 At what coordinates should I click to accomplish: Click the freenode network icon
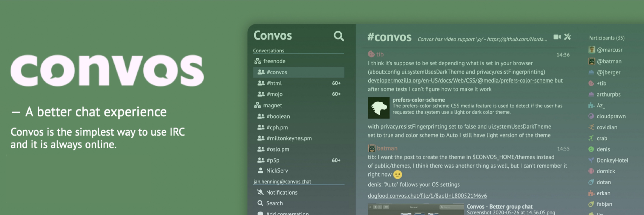pyautogui.click(x=258, y=61)
